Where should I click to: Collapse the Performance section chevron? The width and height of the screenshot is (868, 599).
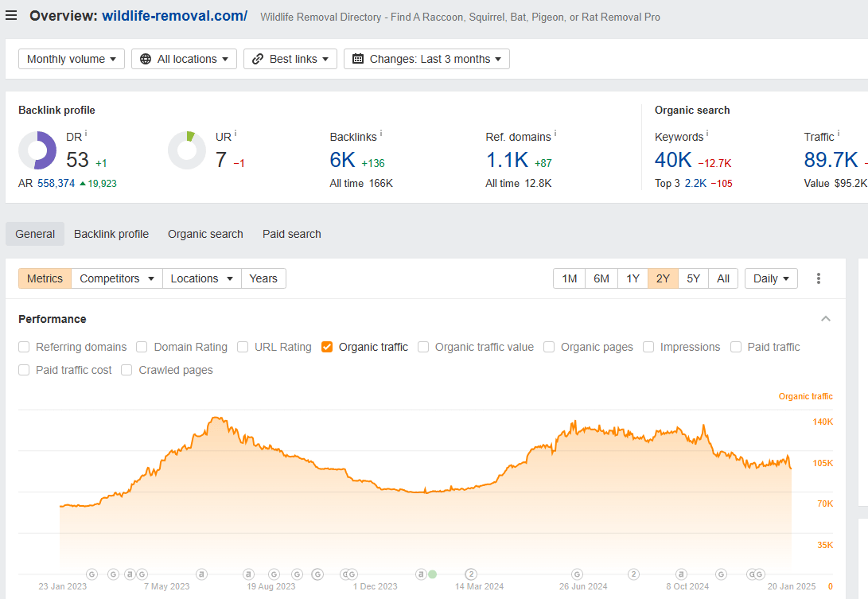(825, 319)
